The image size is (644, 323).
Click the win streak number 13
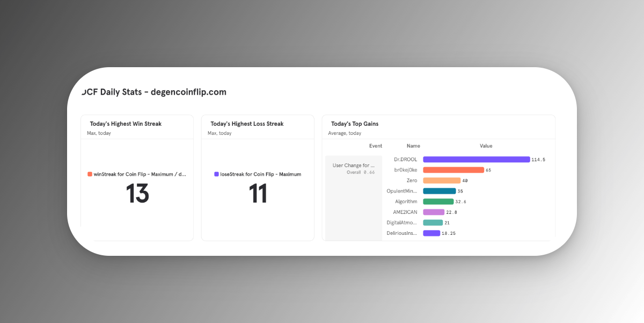[137, 194]
